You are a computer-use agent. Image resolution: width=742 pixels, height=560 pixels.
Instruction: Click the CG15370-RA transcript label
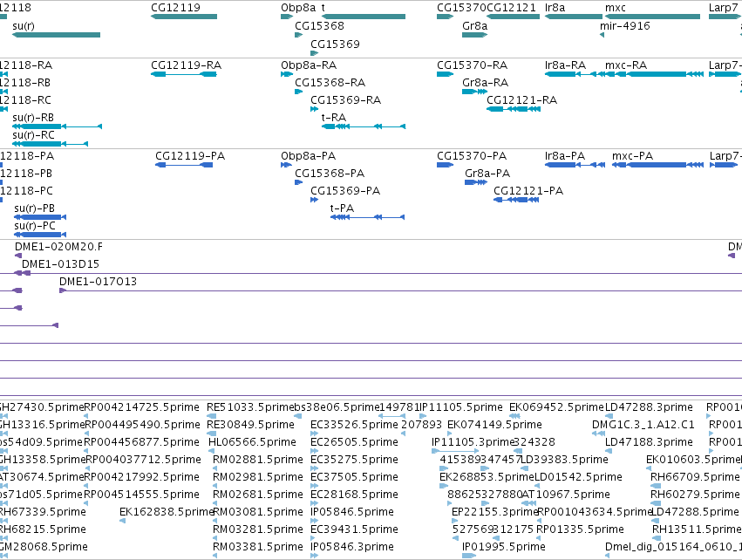point(473,65)
